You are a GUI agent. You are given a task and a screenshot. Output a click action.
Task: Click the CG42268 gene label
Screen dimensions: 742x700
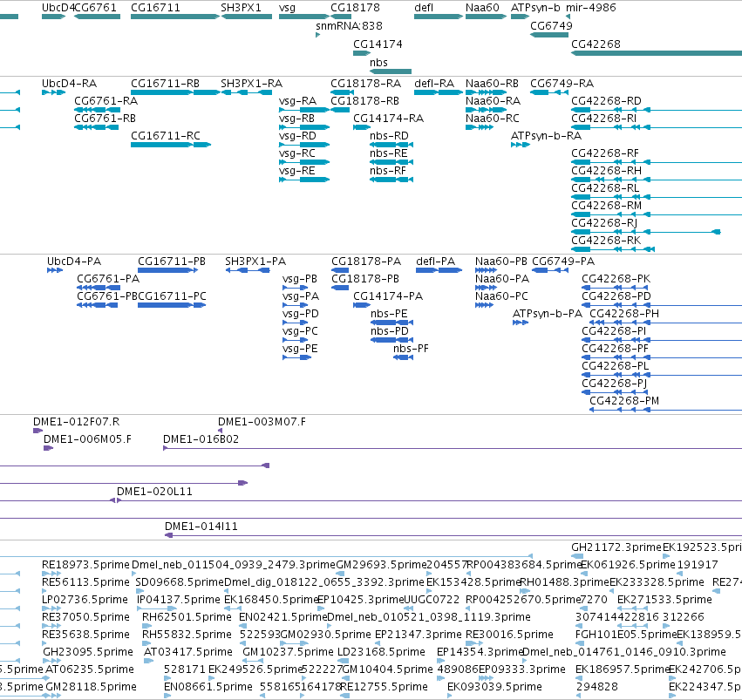[x=596, y=44]
